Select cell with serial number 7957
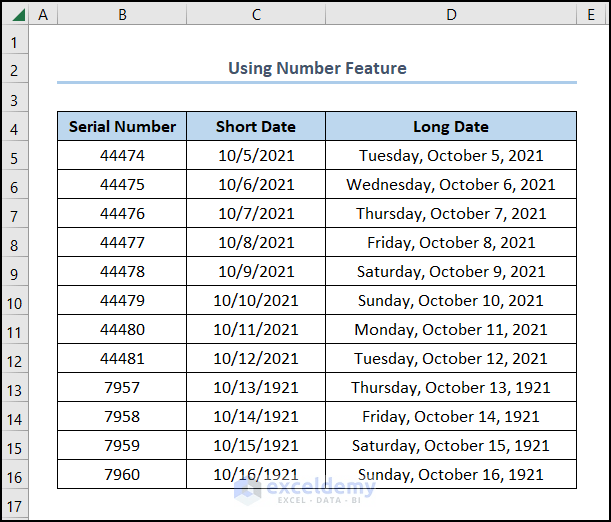Image resolution: width=611 pixels, height=522 pixels. pyautogui.click(x=122, y=387)
